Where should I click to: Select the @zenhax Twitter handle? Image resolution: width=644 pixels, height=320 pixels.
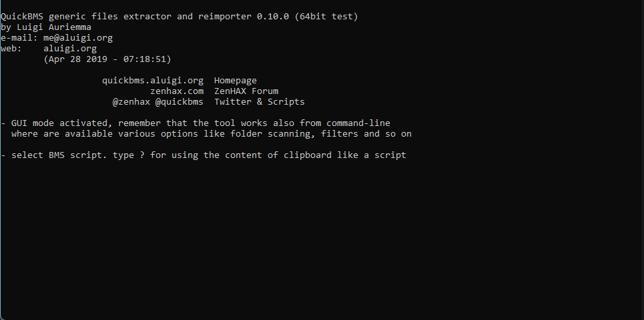pos(131,102)
